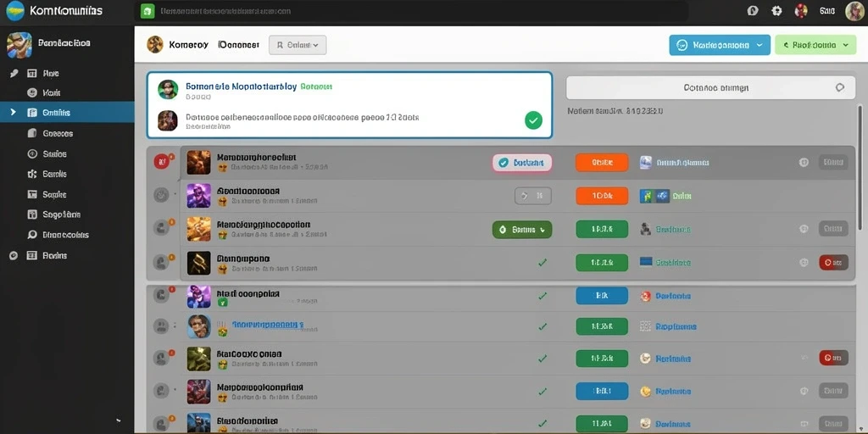Viewport: 868px width, 434px height.
Task: Open settings via the gear icon
Action: click(776, 10)
